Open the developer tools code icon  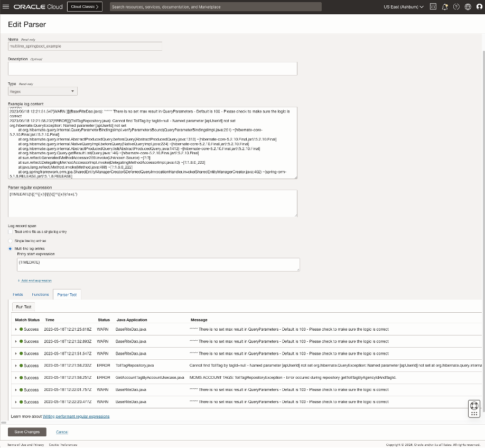point(433,6)
